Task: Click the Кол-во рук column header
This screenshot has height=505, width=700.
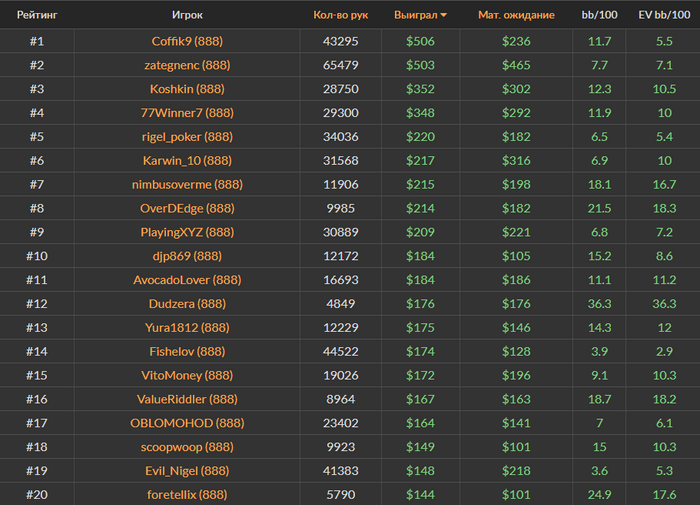Action: pos(340,15)
